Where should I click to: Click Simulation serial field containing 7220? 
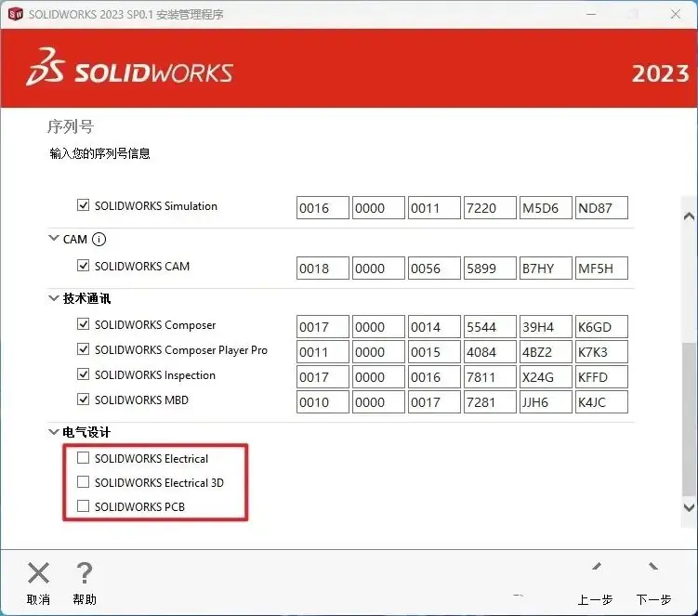[x=490, y=208]
